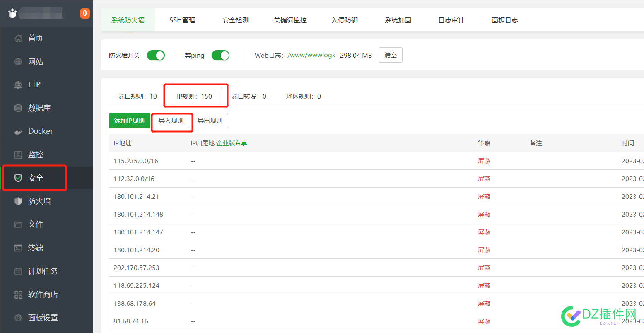This screenshot has height=333, width=644.
Task: Click the 清空 button beside Web日志
Action: (x=391, y=55)
